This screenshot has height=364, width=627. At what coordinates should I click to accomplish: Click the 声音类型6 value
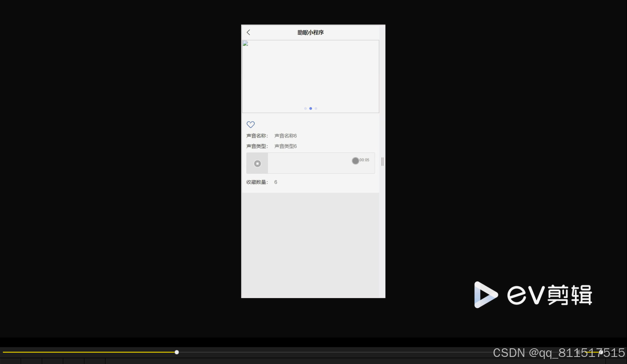coord(285,146)
